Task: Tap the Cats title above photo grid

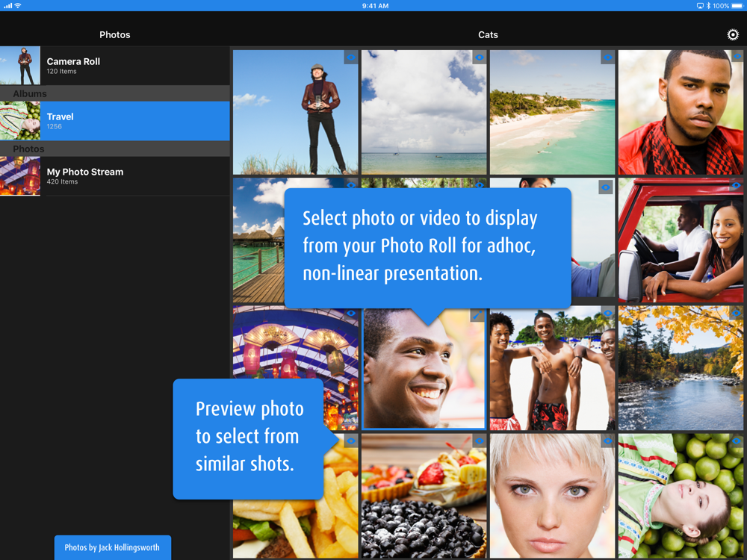Action: [488, 35]
